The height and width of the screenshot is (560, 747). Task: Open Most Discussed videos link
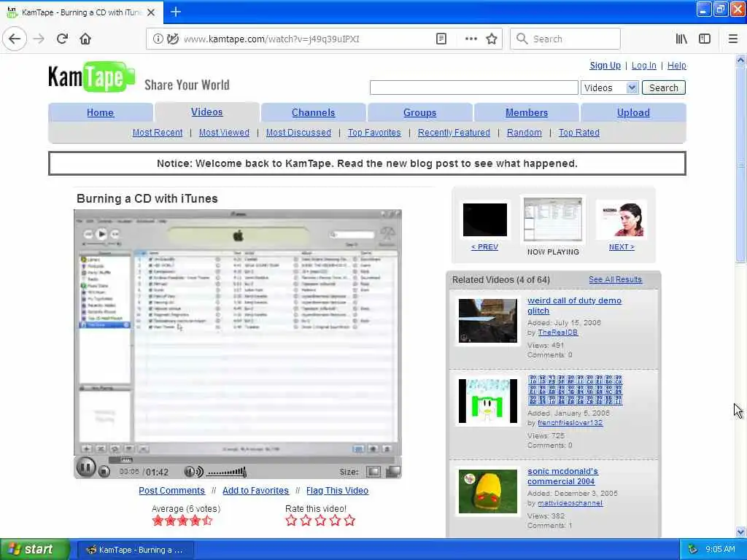(298, 133)
